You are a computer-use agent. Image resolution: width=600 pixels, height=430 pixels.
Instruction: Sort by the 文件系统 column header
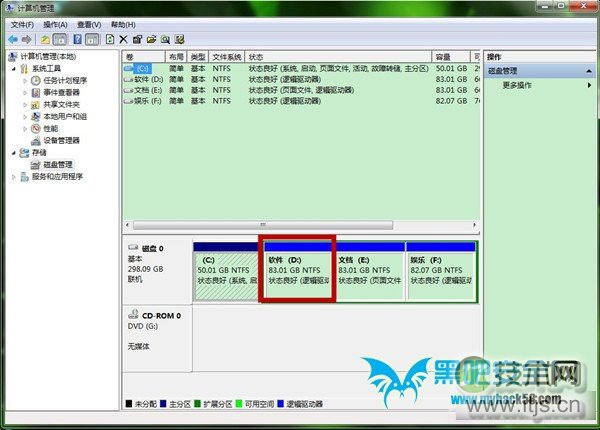point(227,57)
